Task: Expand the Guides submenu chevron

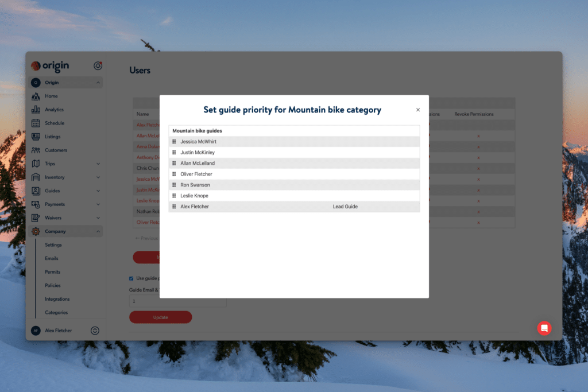Action: [x=98, y=191]
